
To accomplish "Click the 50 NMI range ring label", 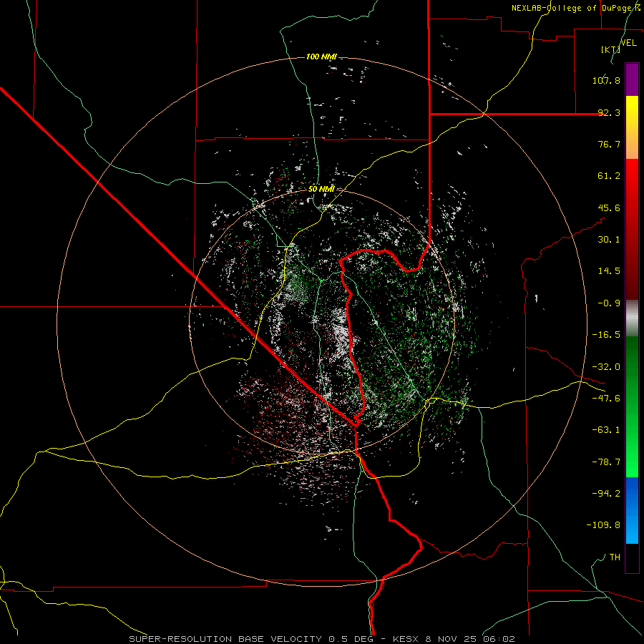I will [x=321, y=189].
